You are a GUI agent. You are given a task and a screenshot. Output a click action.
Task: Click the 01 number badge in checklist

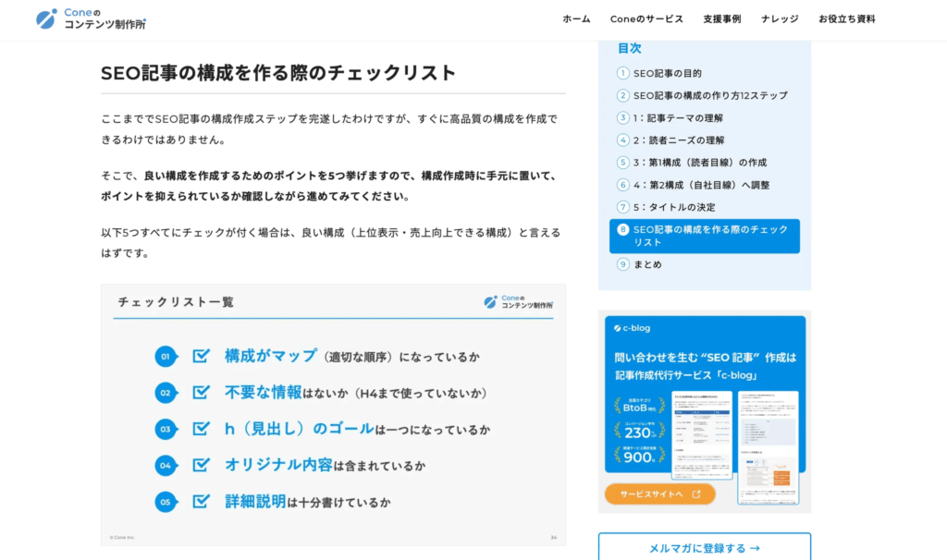click(166, 357)
